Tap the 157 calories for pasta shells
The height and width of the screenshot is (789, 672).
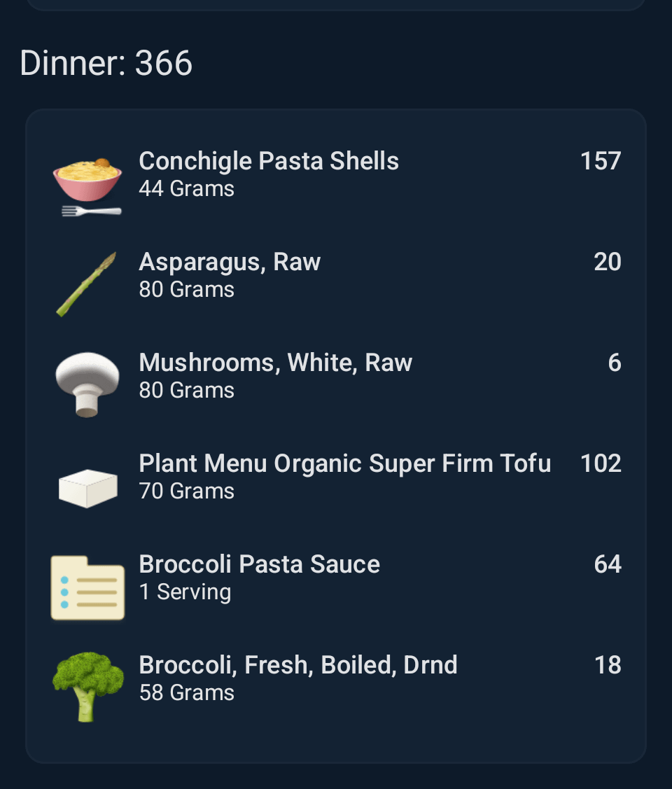coord(601,161)
